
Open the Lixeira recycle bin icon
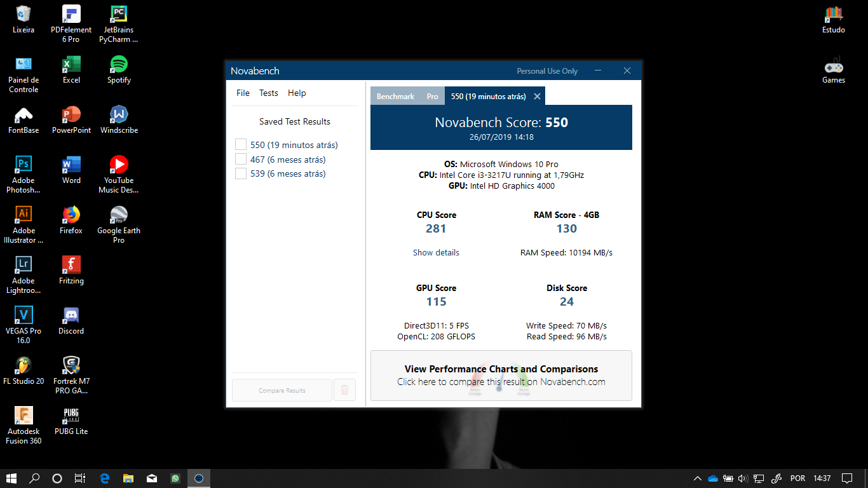[24, 19]
